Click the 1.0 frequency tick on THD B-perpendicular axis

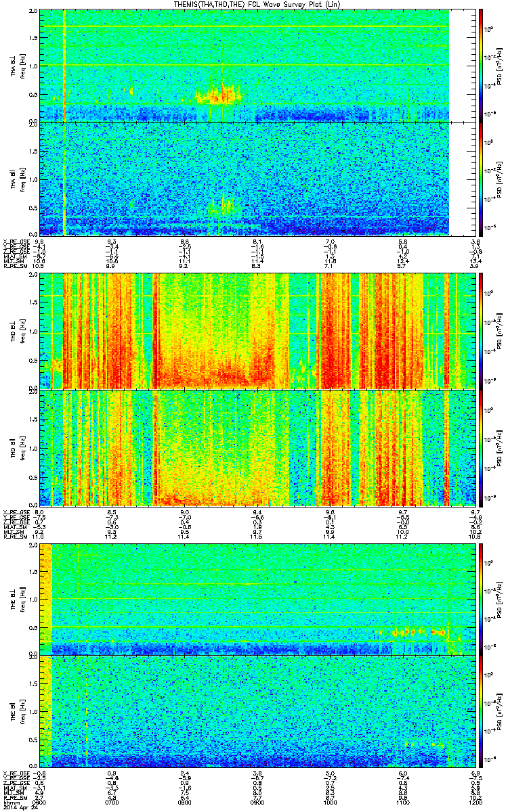coord(34,332)
